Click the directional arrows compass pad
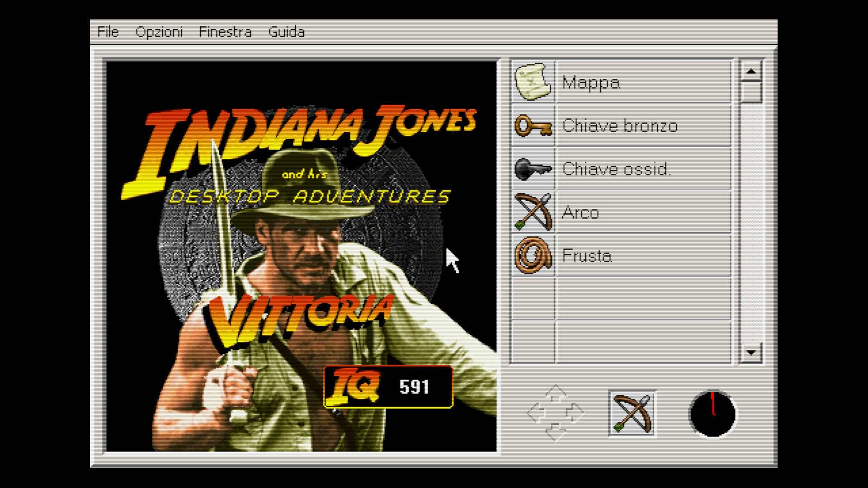 556,413
